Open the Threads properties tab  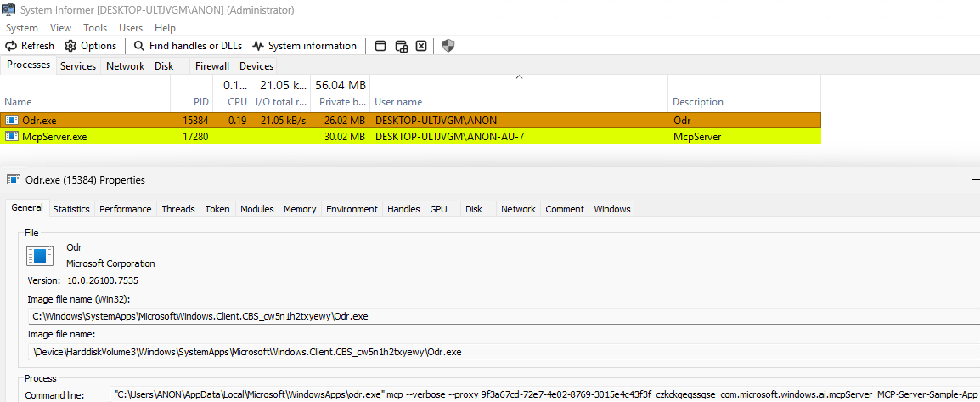(x=178, y=209)
